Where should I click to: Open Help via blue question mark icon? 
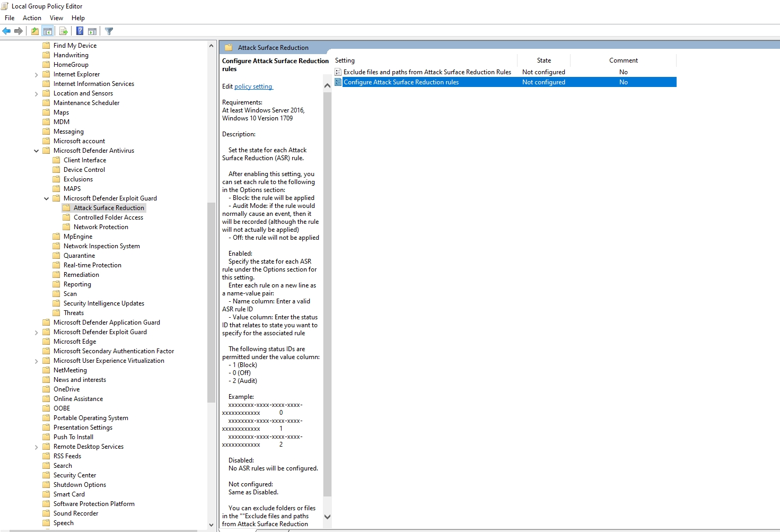point(80,31)
